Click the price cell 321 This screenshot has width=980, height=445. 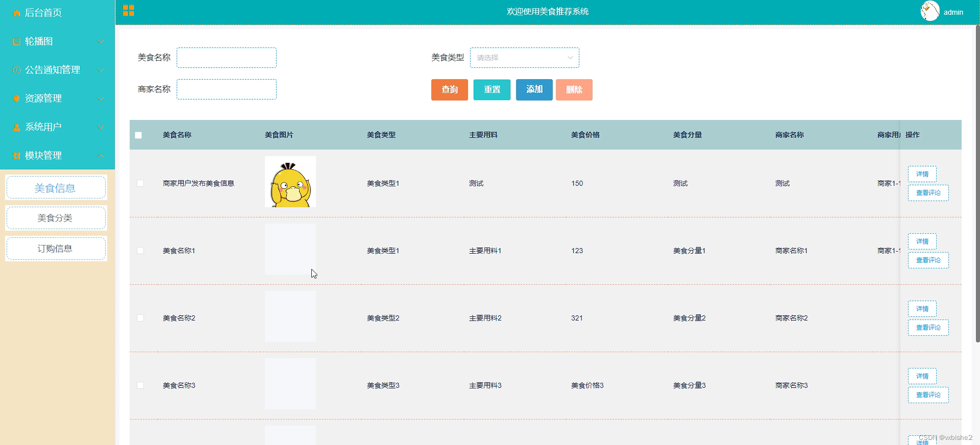[x=577, y=318]
